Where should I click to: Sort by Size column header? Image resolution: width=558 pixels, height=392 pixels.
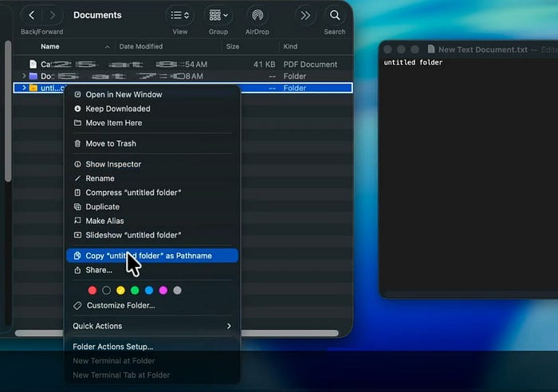(x=233, y=46)
